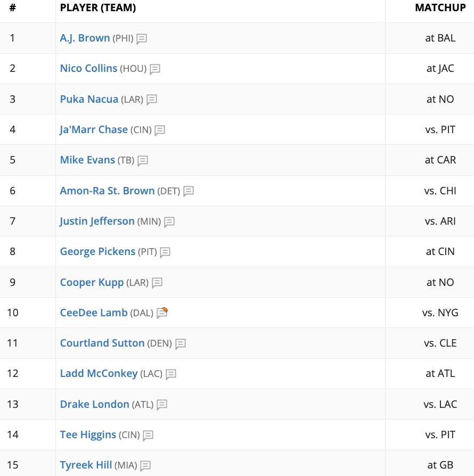This screenshot has height=476, width=474.
Task: Visit George Pickens player page
Action: pyautogui.click(x=97, y=252)
